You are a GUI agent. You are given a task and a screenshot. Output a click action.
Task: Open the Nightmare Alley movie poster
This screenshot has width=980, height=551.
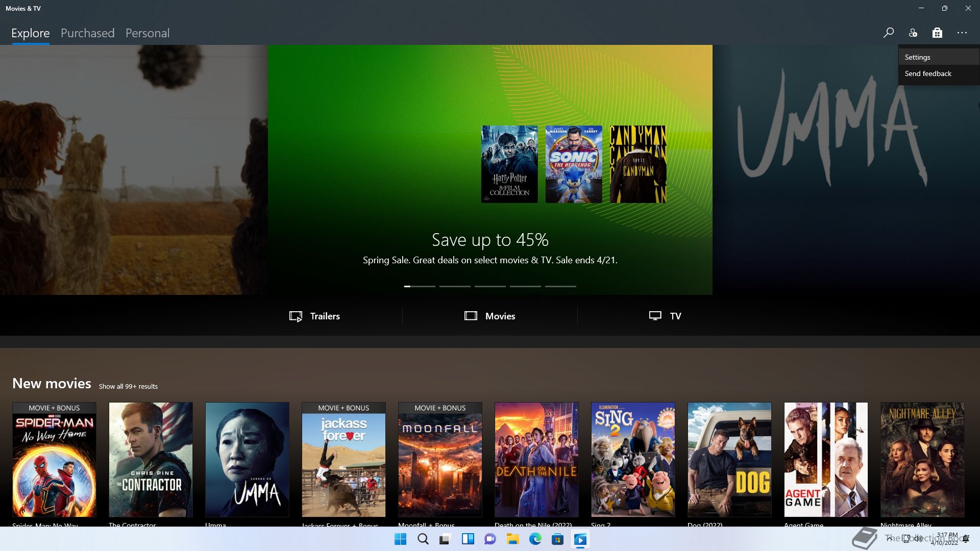pyautogui.click(x=922, y=460)
